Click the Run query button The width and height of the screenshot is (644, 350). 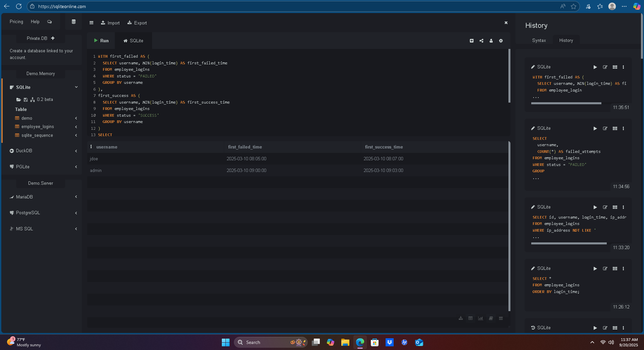101,41
